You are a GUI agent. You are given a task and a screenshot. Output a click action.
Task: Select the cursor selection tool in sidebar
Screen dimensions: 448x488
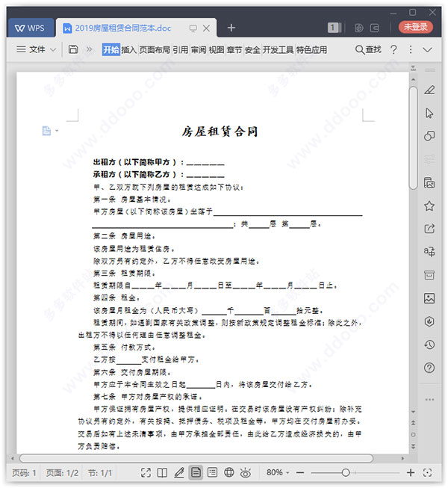[x=429, y=113]
